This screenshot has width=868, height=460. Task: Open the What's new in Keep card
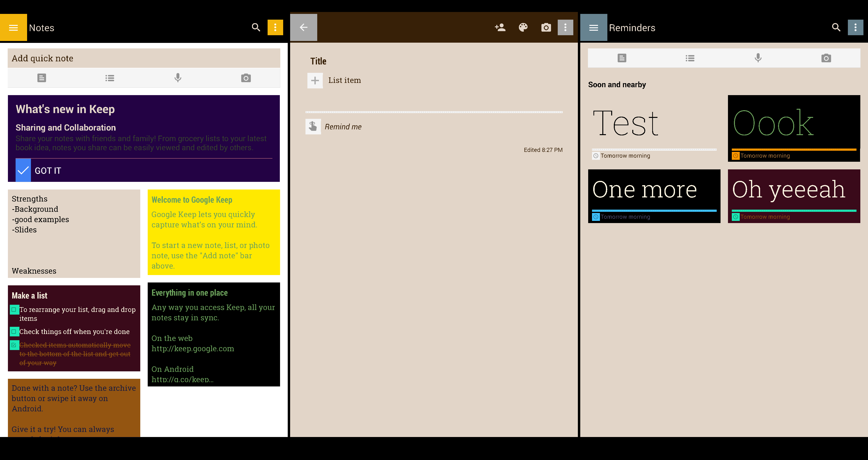144,138
